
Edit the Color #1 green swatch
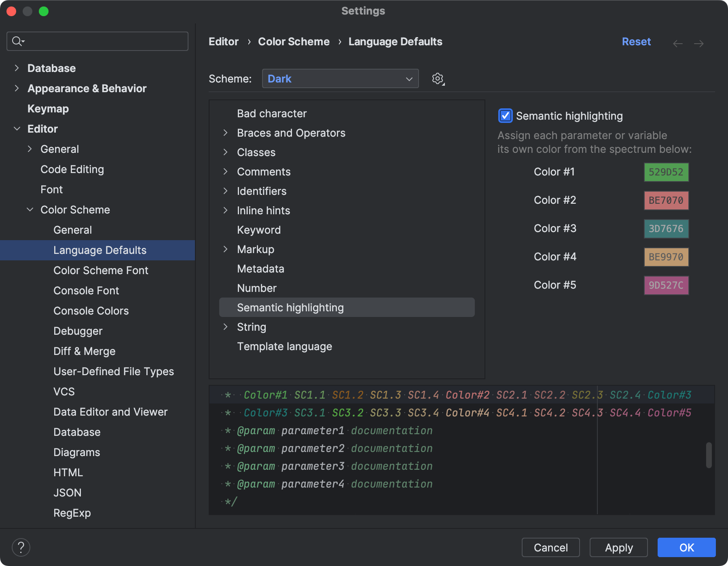pyautogui.click(x=666, y=172)
